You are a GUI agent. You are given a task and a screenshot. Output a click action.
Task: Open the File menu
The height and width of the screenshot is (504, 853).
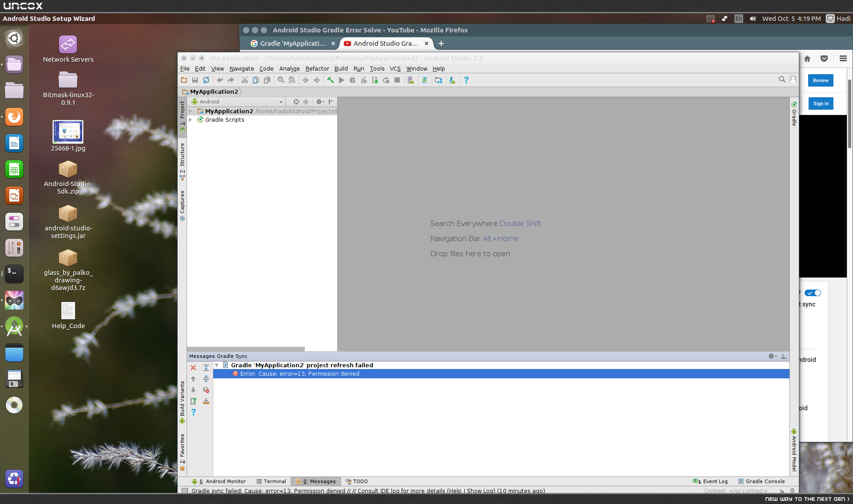[185, 69]
